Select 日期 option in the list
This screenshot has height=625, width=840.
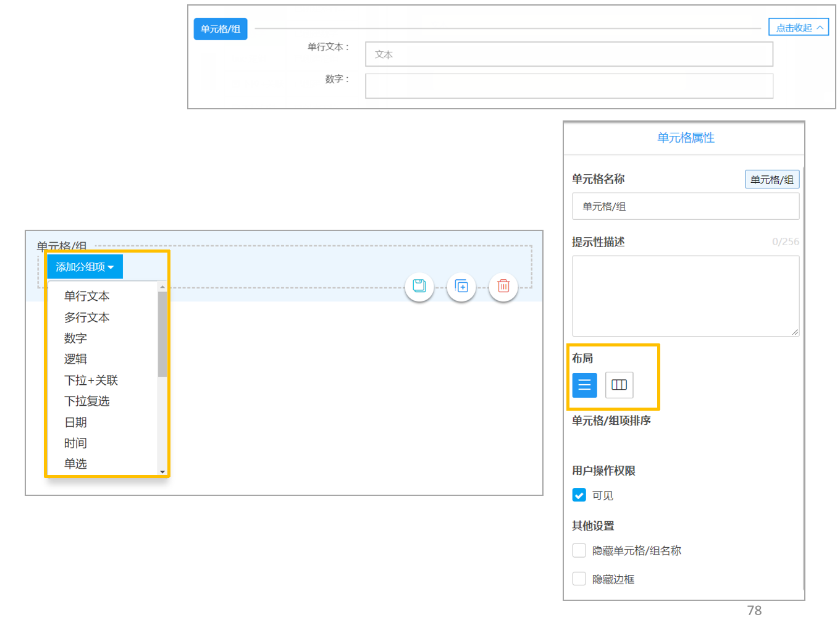point(75,422)
